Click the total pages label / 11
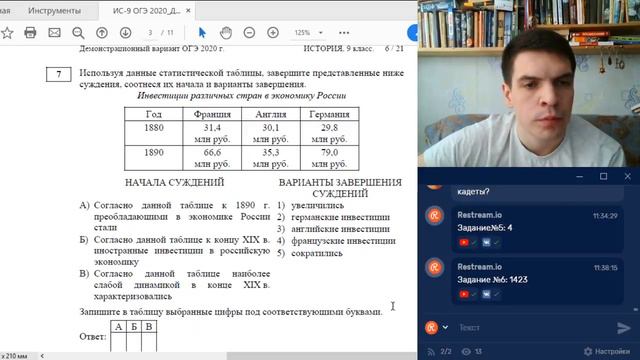Screen dimensions: 640x360 [x=167, y=33]
